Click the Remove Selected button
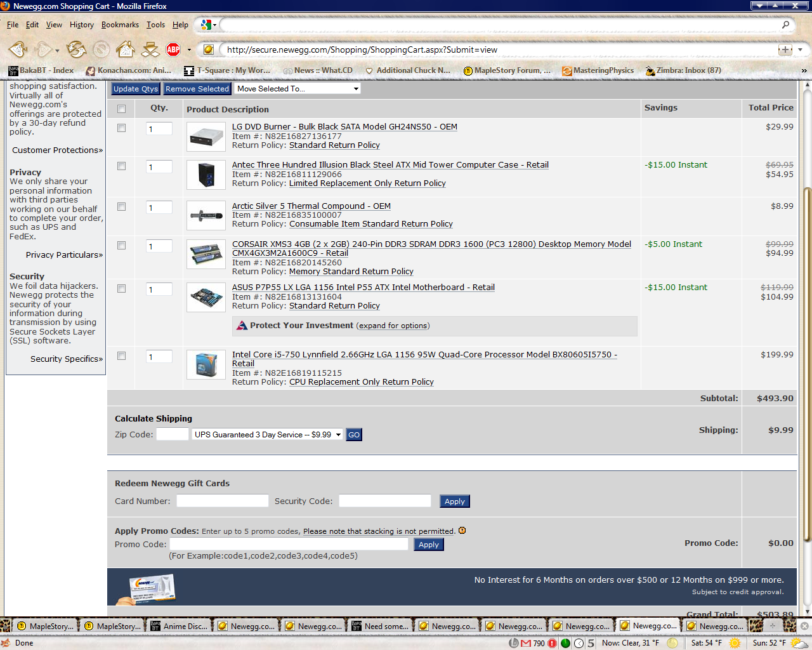Image resolution: width=812 pixels, height=650 pixels. coord(197,89)
